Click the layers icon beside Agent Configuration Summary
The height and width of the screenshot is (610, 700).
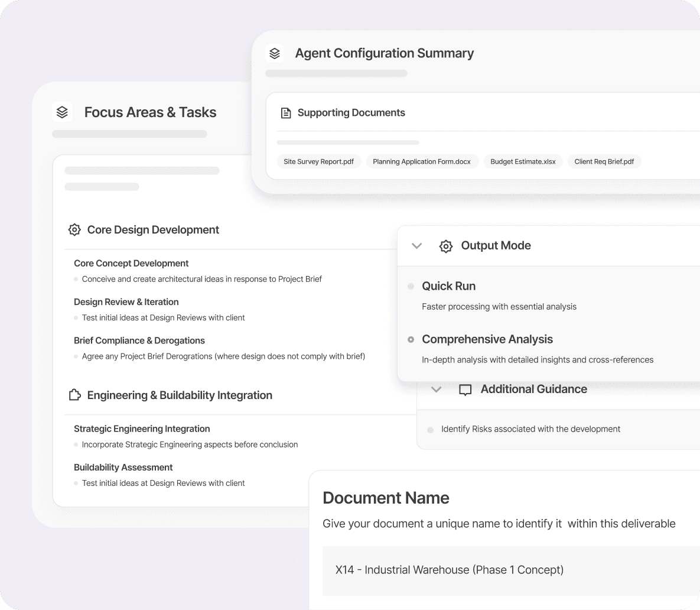[x=275, y=53]
